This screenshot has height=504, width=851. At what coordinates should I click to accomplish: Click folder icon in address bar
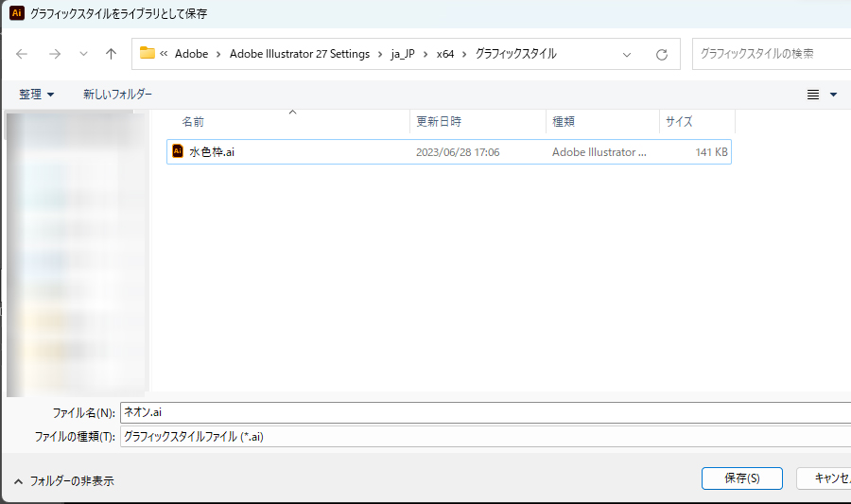(148, 53)
